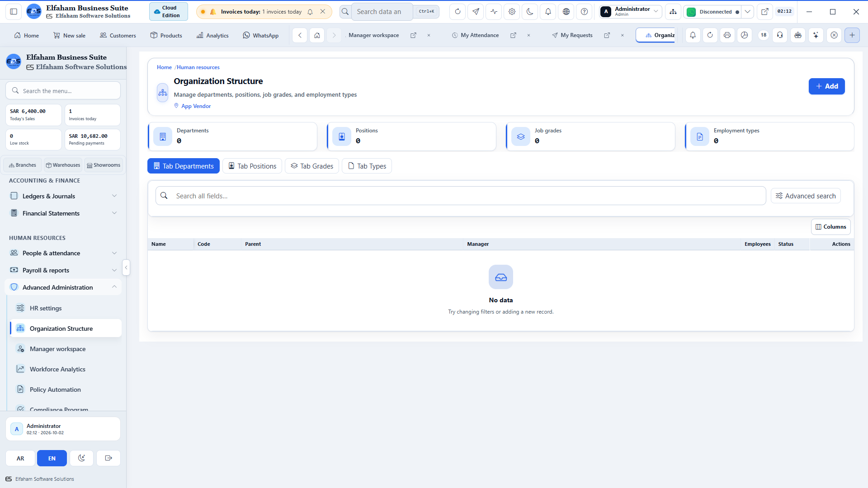
Task: Open the AI sparkle icon
Action: pyautogui.click(x=816, y=35)
